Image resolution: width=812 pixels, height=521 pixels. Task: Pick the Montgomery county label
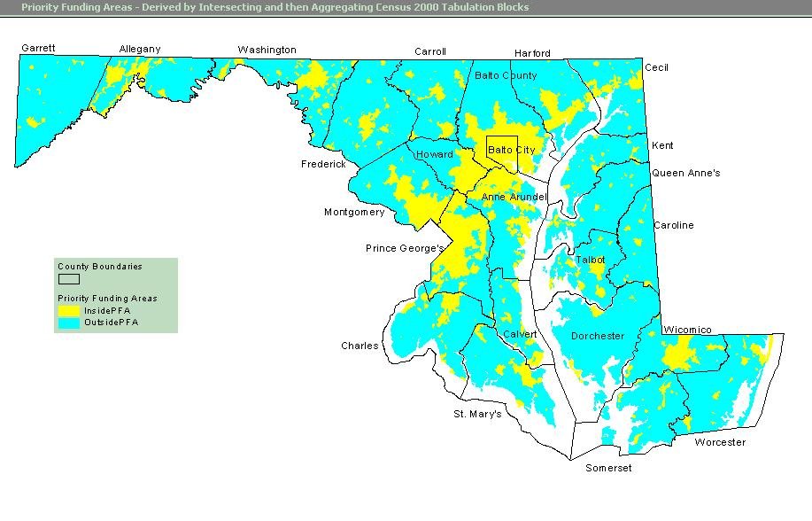[x=354, y=213]
